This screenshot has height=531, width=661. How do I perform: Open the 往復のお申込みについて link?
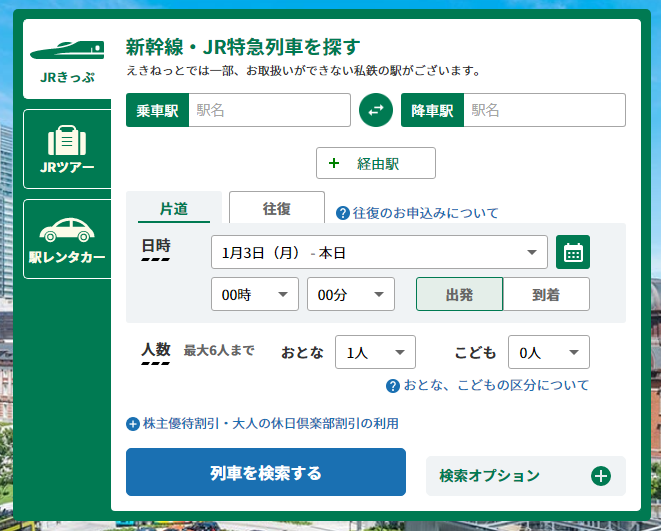(x=425, y=213)
